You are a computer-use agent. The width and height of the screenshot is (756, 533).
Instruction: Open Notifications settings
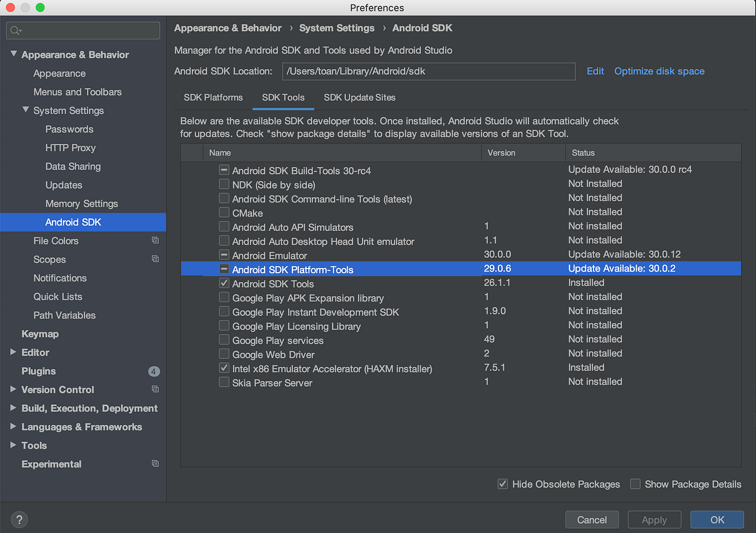coord(60,278)
